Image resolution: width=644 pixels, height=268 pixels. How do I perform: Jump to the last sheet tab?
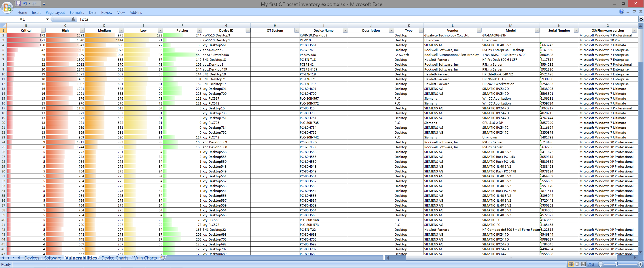19,258
